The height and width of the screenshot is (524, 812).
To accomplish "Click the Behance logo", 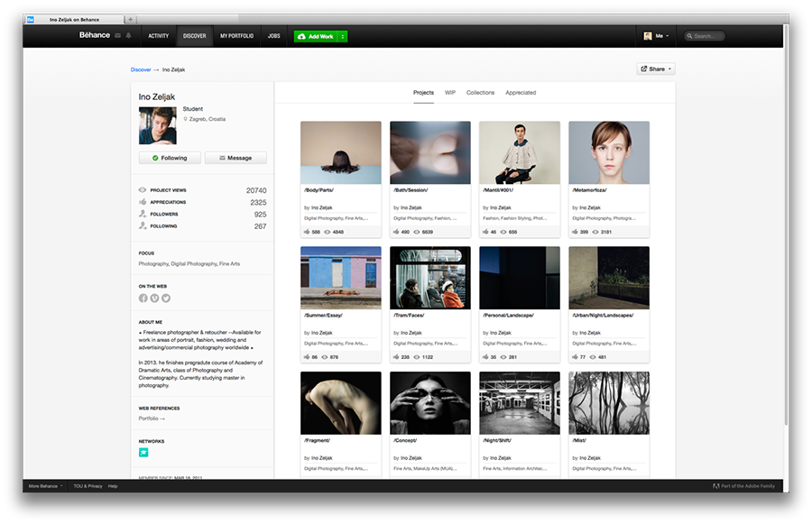I will [x=94, y=35].
